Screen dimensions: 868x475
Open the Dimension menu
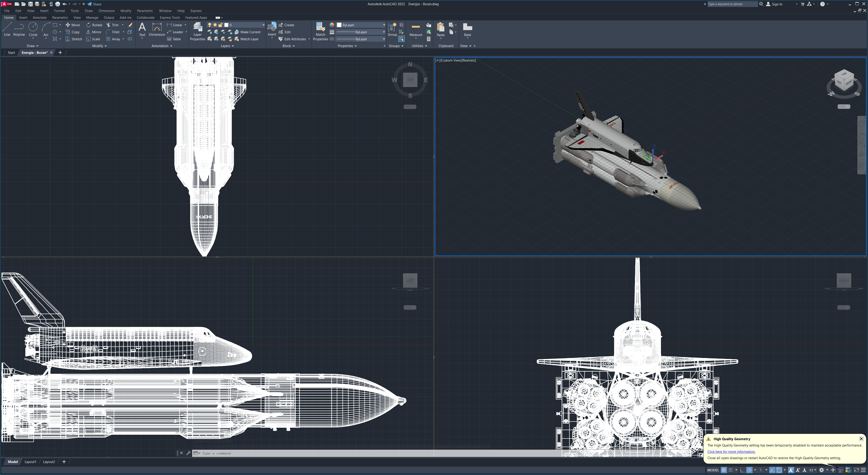[107, 11]
